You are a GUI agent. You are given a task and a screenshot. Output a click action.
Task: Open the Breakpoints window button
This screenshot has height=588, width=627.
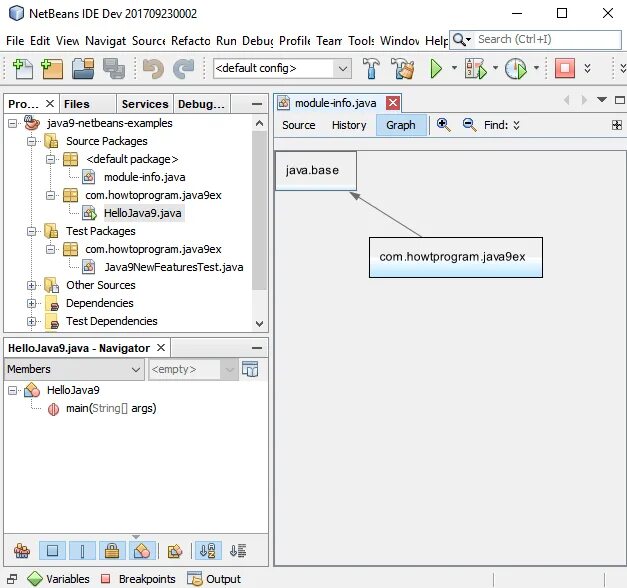tap(138, 579)
